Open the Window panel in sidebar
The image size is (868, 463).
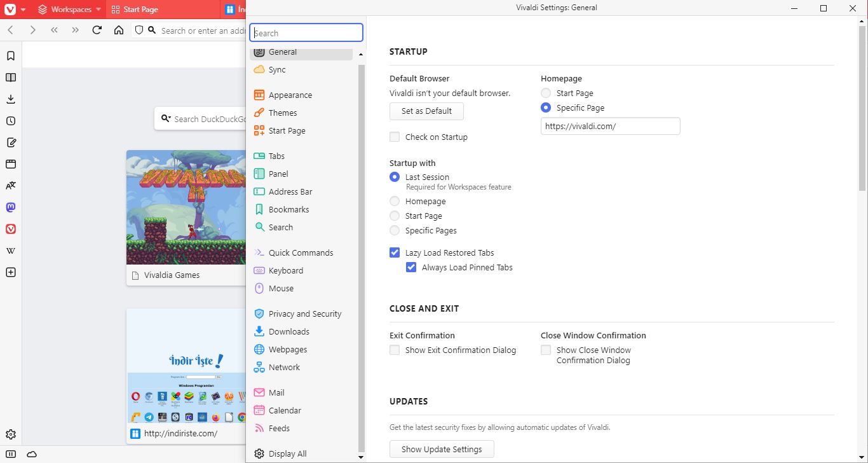[x=11, y=164]
